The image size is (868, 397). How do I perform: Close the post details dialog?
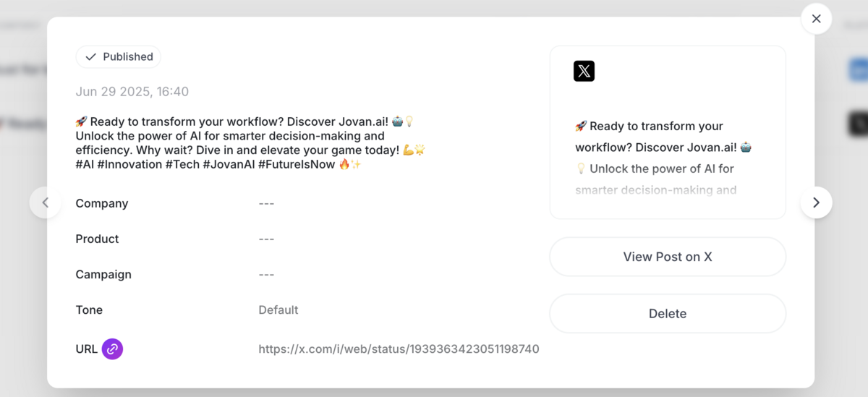click(816, 19)
